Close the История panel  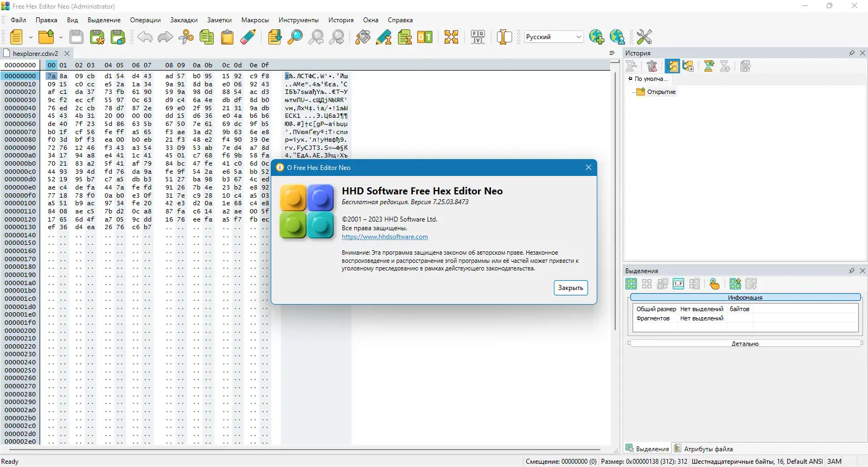click(863, 53)
